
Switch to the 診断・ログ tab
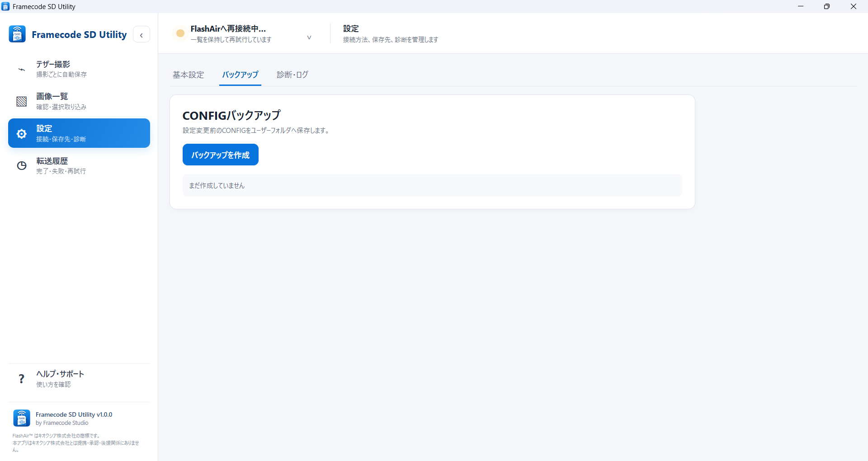pos(292,75)
